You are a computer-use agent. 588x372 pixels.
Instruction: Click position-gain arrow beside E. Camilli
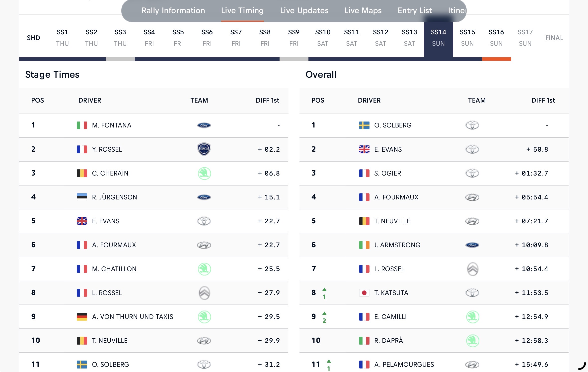click(324, 313)
